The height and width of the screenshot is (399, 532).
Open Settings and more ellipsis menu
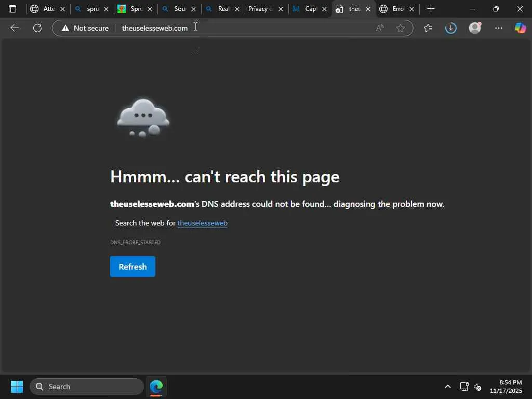[x=498, y=28]
